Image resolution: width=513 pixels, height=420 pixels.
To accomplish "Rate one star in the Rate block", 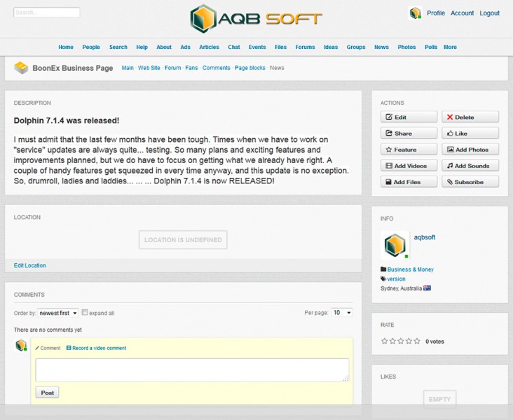I will (x=385, y=341).
